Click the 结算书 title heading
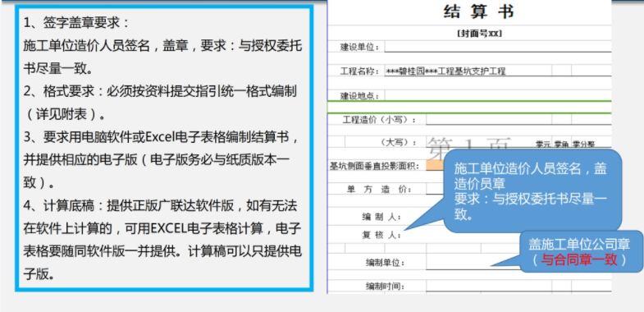Viewport: 644px width, 312px height. coord(479,12)
